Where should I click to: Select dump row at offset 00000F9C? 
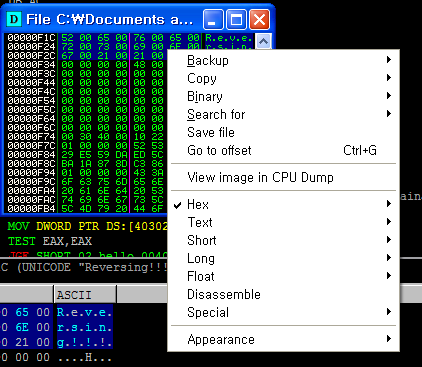85,182
